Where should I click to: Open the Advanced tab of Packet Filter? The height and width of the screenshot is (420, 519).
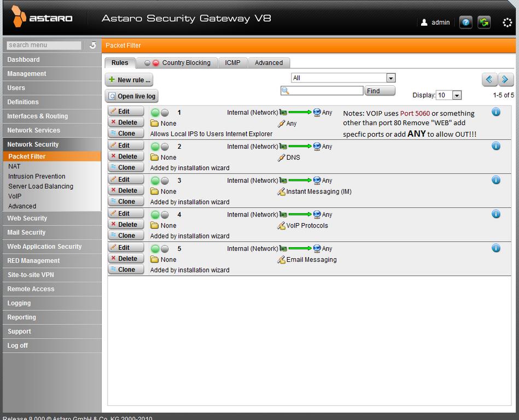point(269,63)
